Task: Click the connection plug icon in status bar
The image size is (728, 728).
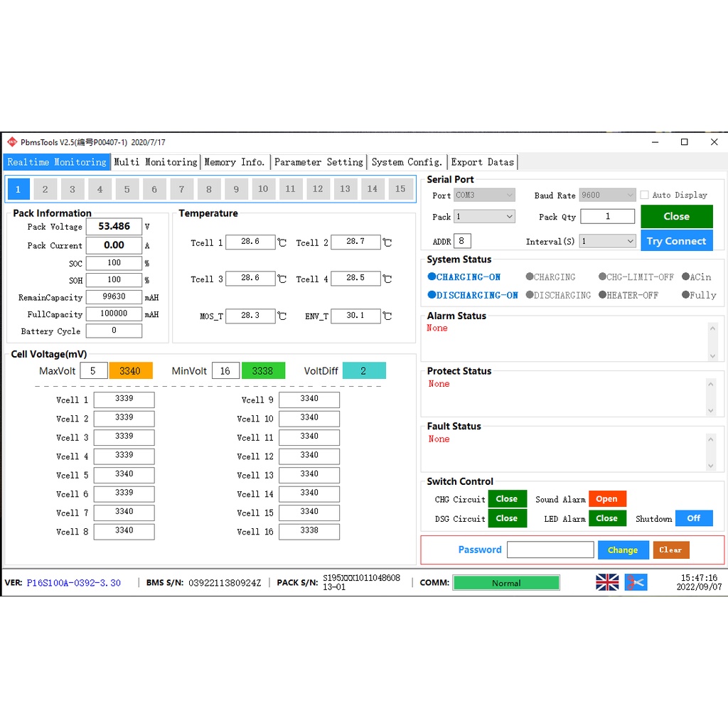Action: coord(636,582)
